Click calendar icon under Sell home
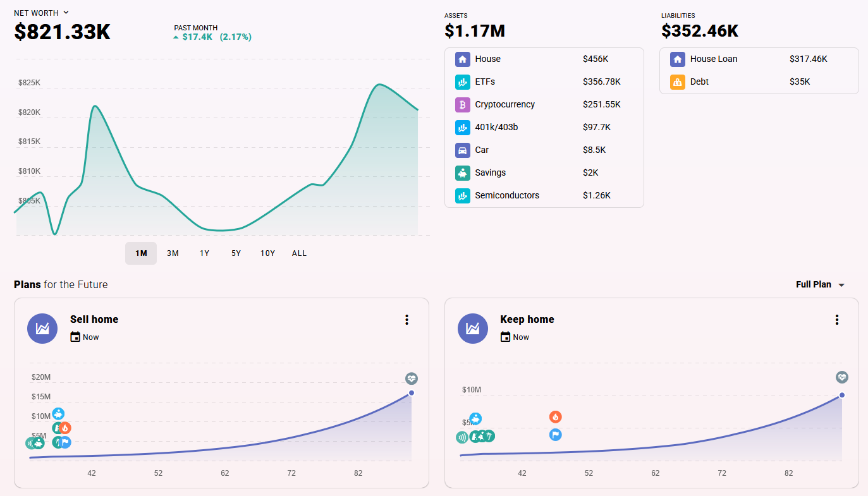Screen dimensions: 868x496 [75, 337]
